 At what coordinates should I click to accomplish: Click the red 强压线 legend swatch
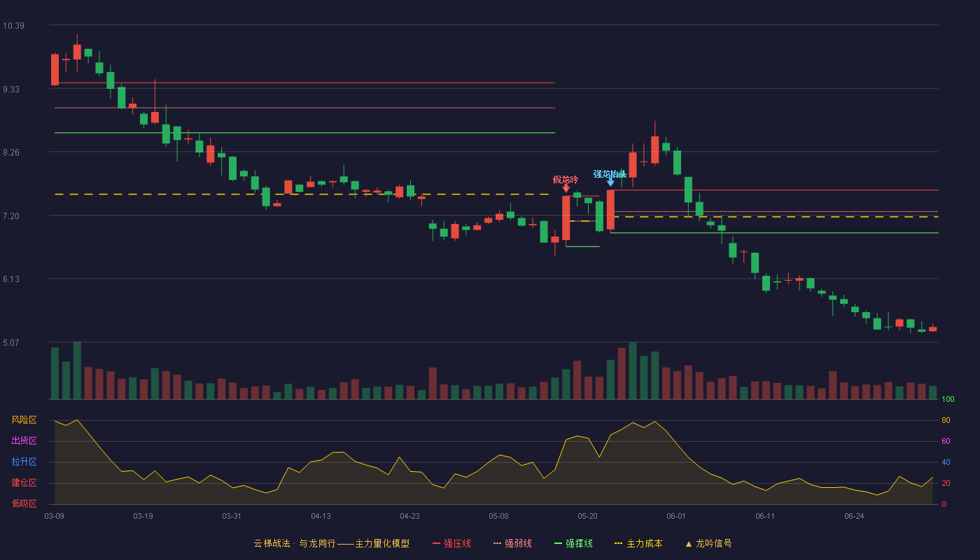[437, 544]
